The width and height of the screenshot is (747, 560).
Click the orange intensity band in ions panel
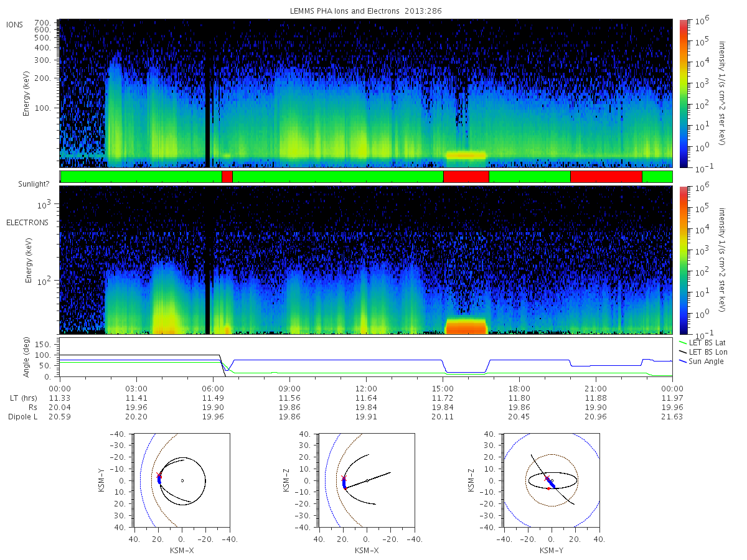(466, 155)
